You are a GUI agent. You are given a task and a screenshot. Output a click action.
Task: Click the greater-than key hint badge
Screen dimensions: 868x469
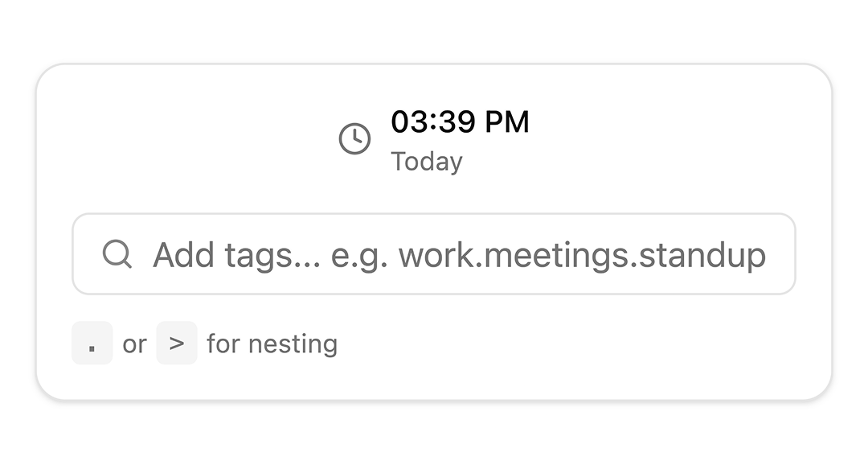(x=177, y=344)
